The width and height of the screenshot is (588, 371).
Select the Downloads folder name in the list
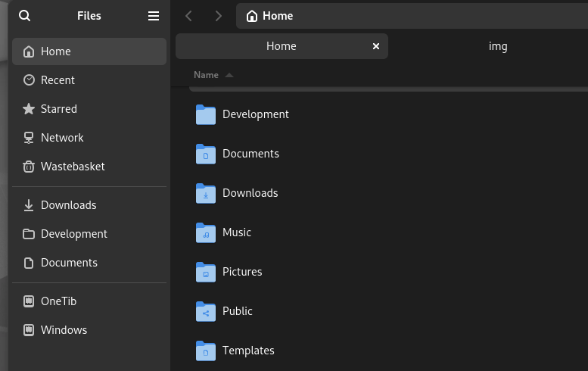(x=250, y=193)
